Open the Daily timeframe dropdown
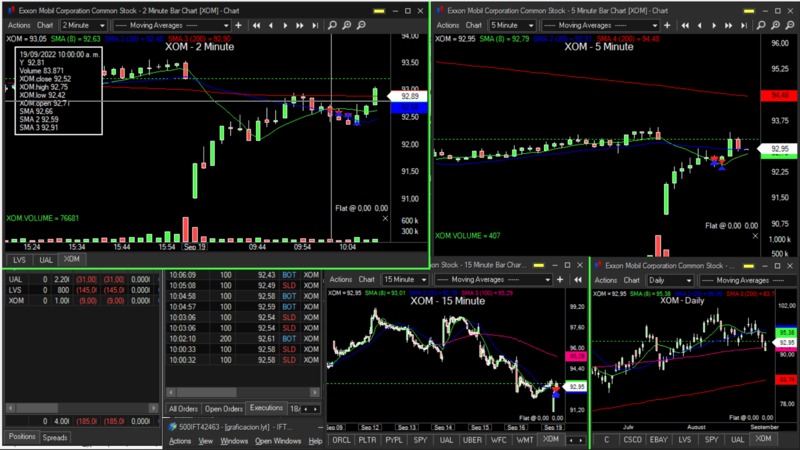The height and width of the screenshot is (450, 800). coord(663,280)
